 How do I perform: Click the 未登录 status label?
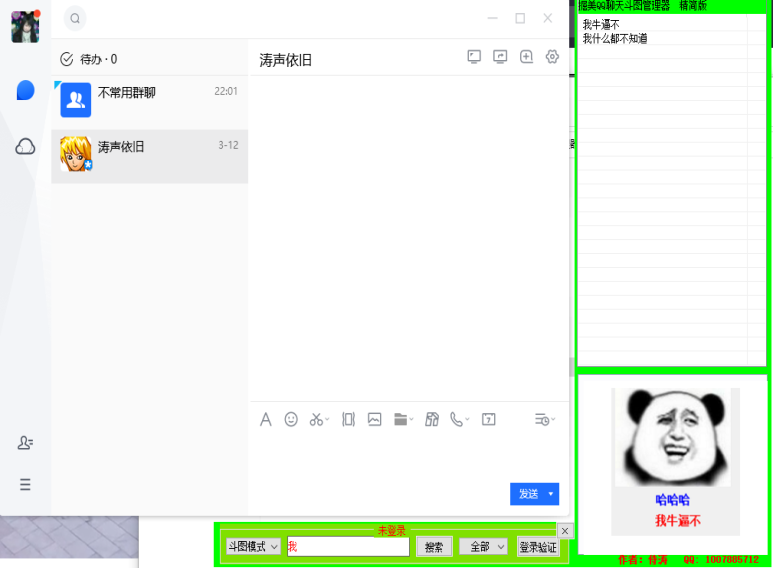coord(391,531)
